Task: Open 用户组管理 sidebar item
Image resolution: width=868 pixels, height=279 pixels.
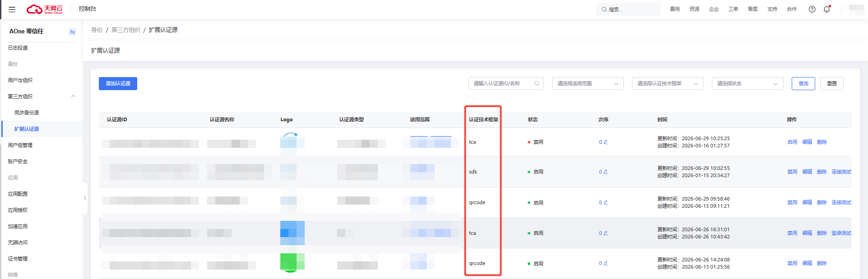Action: [x=20, y=145]
